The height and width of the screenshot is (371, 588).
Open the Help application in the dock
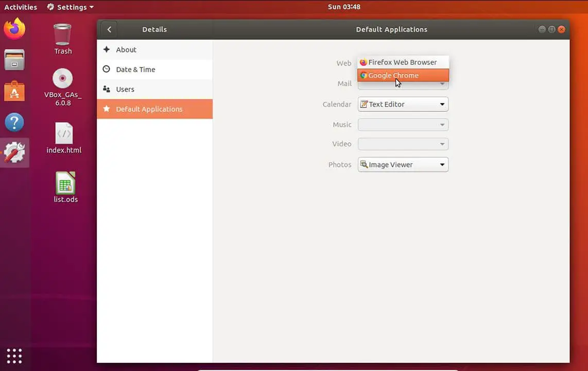coord(14,122)
